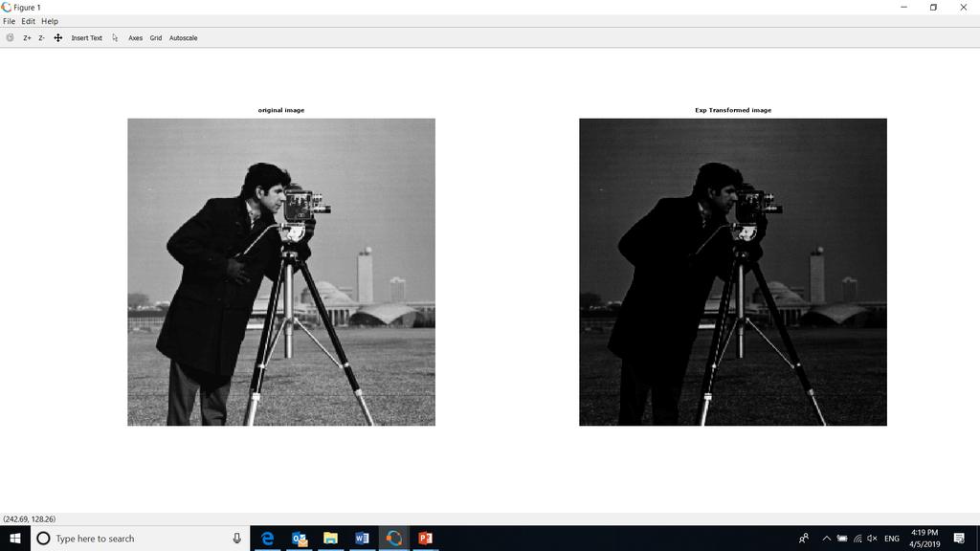Open the Help menu
This screenshot has height=551, width=980.
point(50,21)
